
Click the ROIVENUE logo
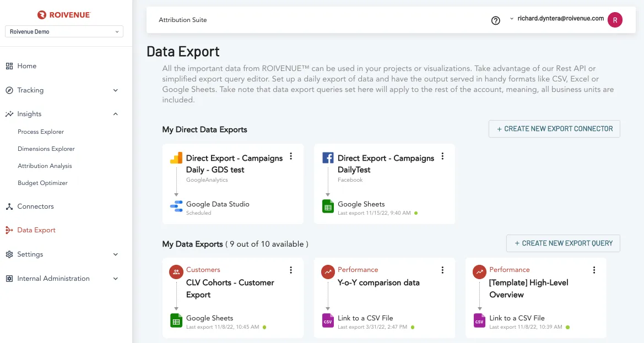pos(64,15)
